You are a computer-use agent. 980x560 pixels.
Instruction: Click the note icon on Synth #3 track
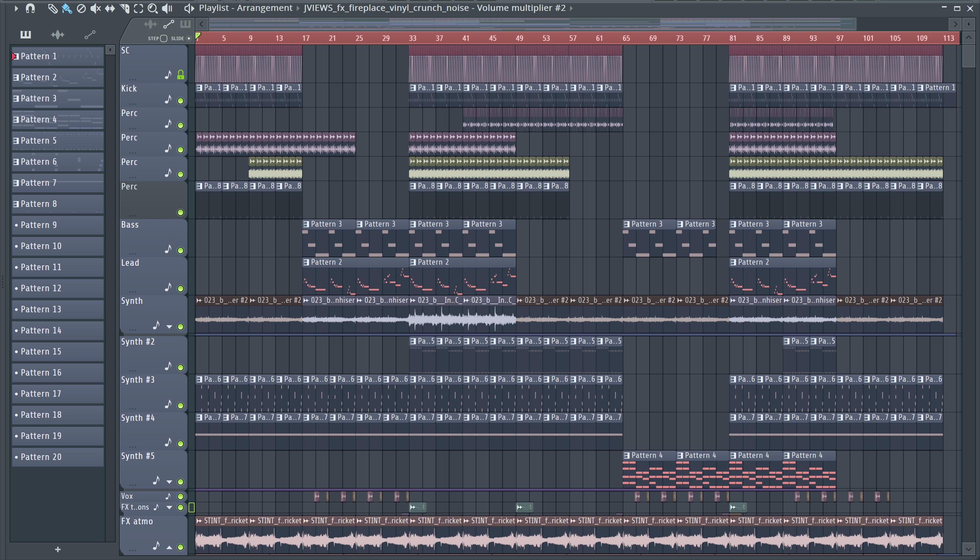coord(168,404)
